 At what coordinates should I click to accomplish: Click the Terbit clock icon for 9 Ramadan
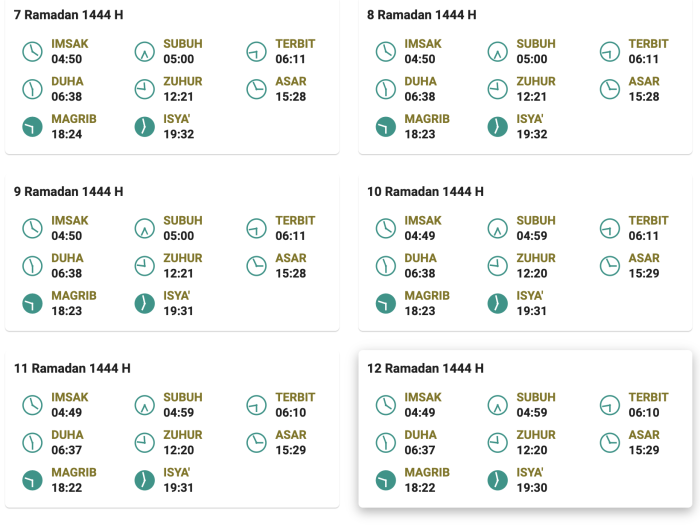click(x=257, y=228)
